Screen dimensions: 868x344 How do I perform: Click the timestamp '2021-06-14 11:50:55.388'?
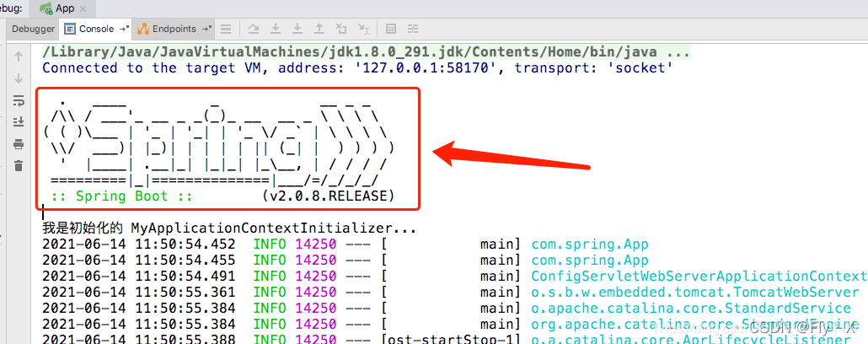coord(138,339)
